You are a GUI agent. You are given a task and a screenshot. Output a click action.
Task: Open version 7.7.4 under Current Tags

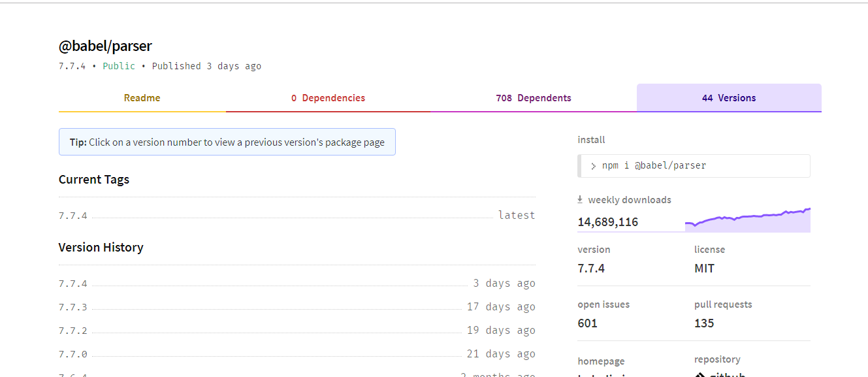[x=72, y=215]
